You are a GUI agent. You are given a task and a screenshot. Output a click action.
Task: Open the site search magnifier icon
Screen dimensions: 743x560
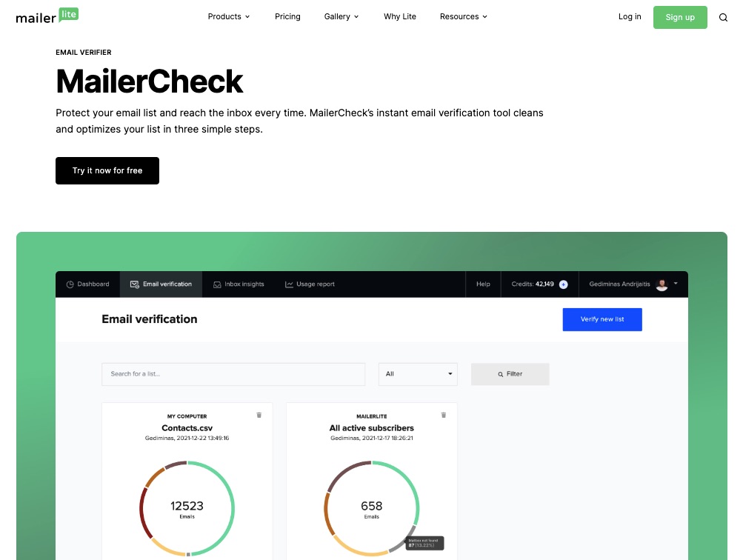coord(723,18)
